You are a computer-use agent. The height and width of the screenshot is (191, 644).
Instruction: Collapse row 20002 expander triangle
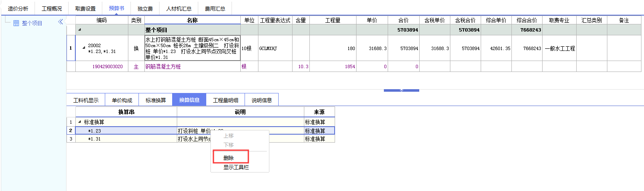click(x=83, y=48)
